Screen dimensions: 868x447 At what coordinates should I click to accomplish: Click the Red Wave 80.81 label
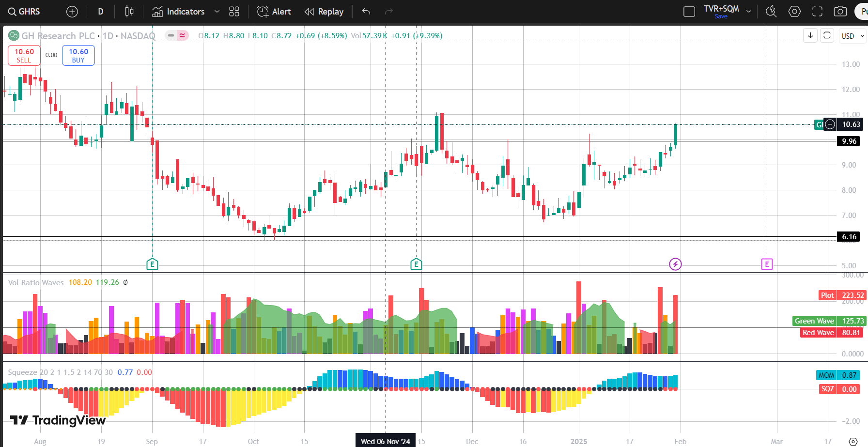pos(832,333)
